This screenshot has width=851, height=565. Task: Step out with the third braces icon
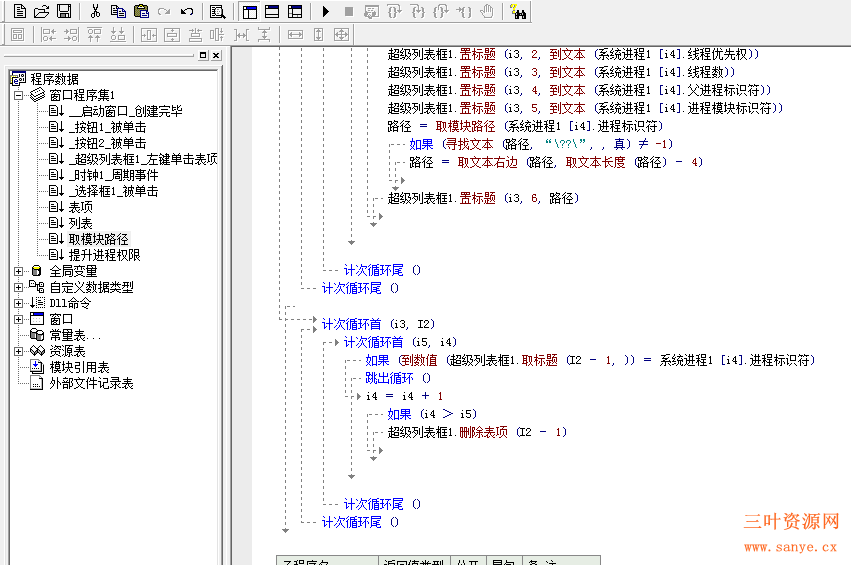pos(441,11)
